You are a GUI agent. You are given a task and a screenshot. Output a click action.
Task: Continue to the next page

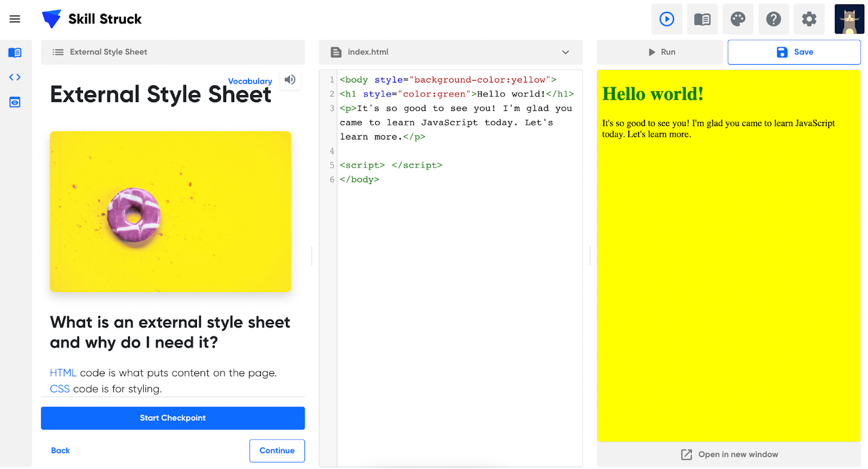click(x=277, y=451)
